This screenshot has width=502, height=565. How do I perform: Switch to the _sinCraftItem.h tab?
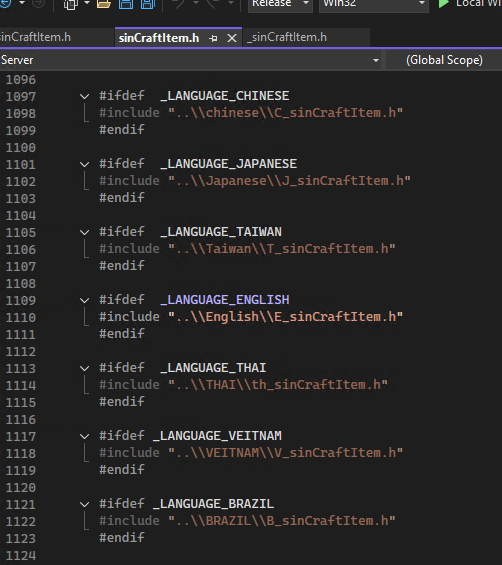[287, 37]
